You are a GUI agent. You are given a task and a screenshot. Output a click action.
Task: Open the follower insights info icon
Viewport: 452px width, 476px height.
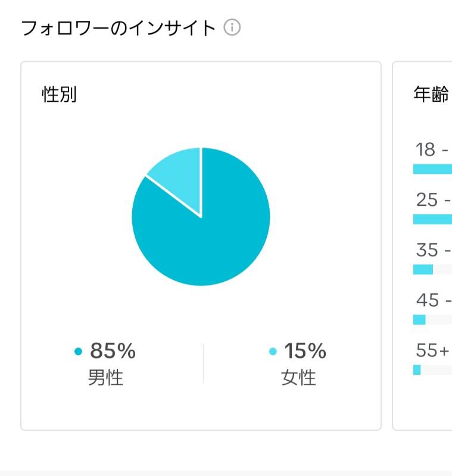pos(232,27)
